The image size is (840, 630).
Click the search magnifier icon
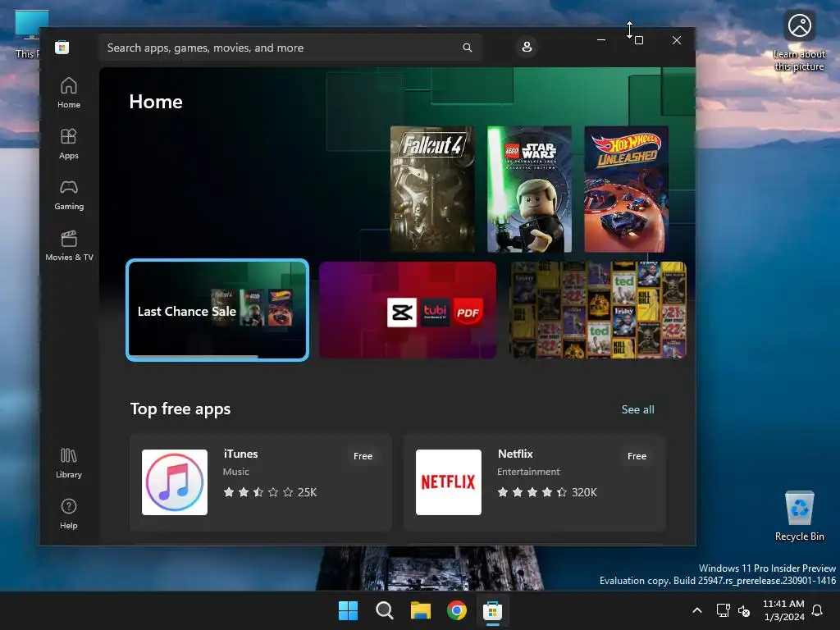(x=467, y=48)
